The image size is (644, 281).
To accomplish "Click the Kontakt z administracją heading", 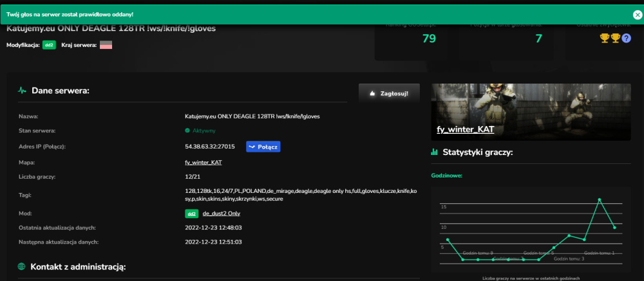I will (78, 267).
